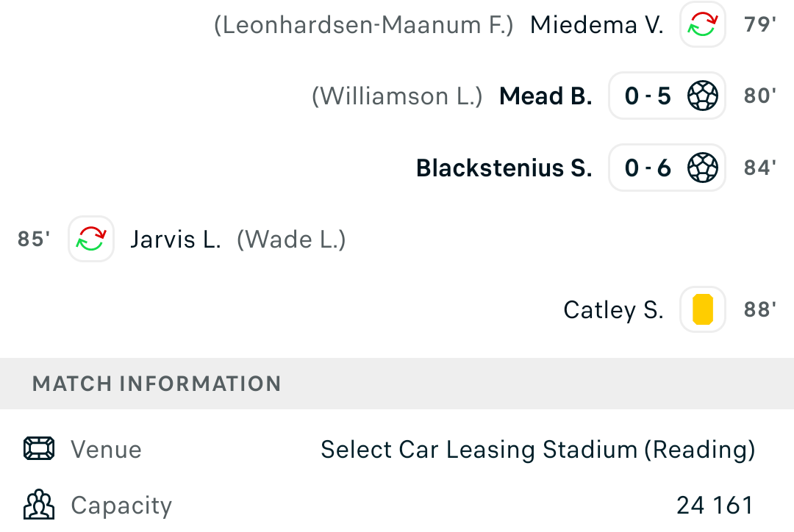Click the football icon beside 0 - 6
Screen dimensions: 794x532
click(x=702, y=168)
